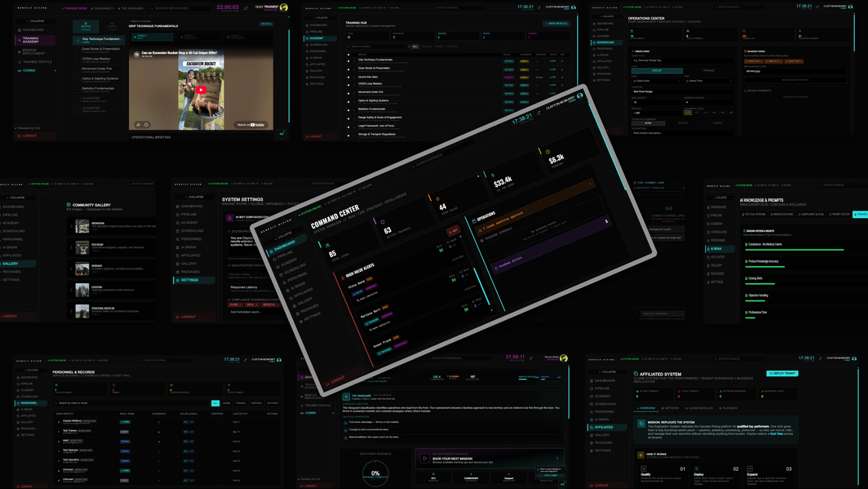This screenshot has width=868, height=489.
Task: Adjust the Product Knowledge Accuracy weight bar
Action: pos(765,267)
